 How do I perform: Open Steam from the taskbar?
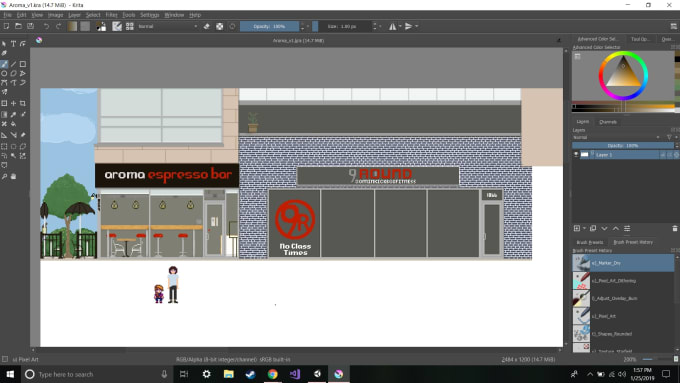tap(250, 374)
